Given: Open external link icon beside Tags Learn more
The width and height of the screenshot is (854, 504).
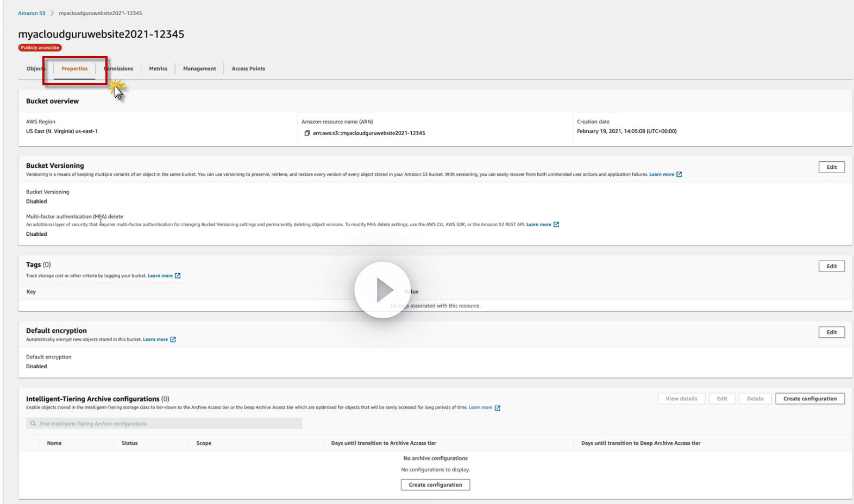Looking at the screenshot, I should point(178,276).
